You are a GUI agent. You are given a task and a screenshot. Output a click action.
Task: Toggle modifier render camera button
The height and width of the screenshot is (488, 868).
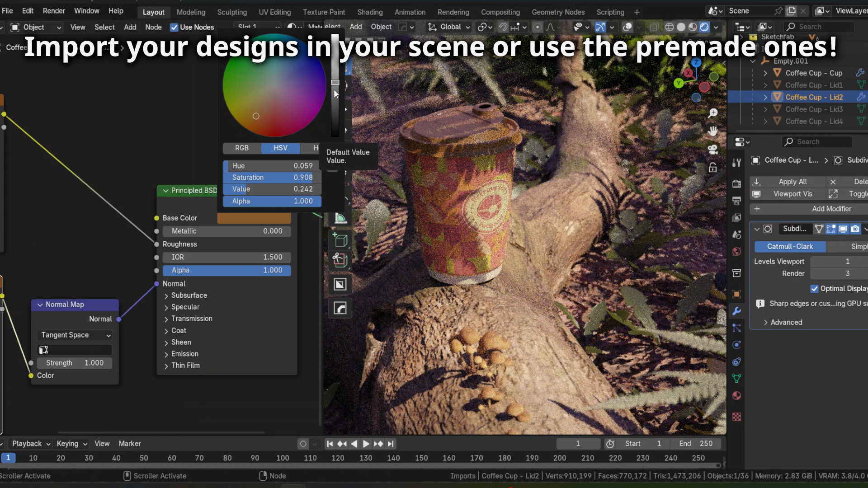(855, 229)
